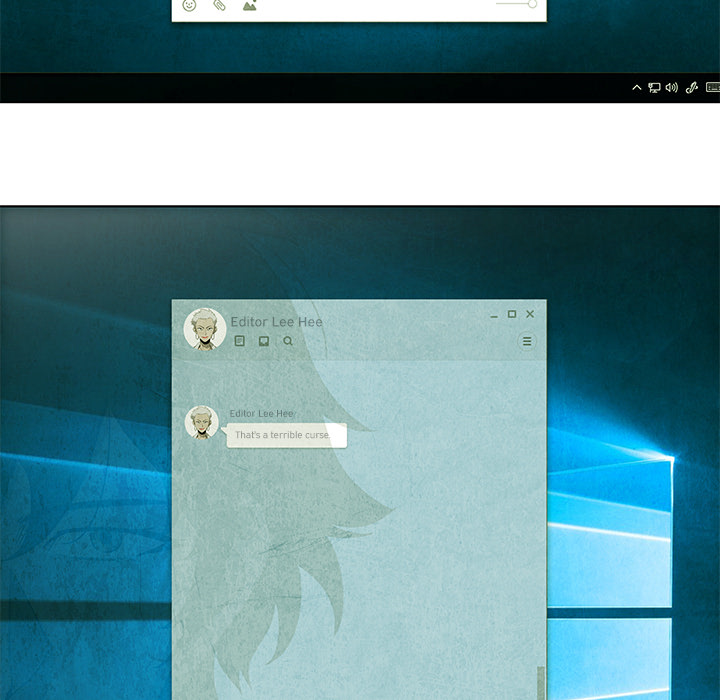Click the volume speaker icon in the taskbar
720x700 pixels.
(671, 88)
